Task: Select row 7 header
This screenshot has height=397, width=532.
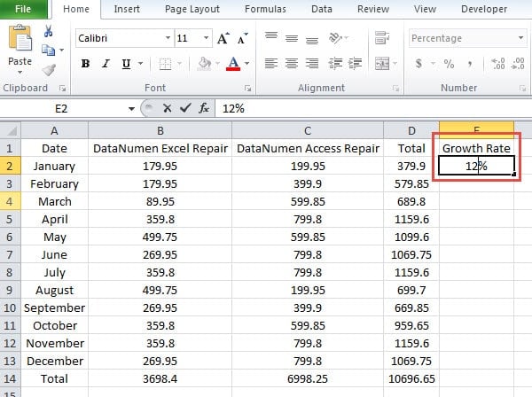Action: [10, 254]
